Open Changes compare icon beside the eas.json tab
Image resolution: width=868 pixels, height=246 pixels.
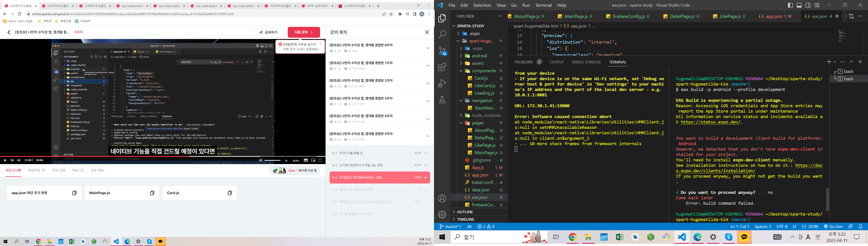[x=851, y=16]
